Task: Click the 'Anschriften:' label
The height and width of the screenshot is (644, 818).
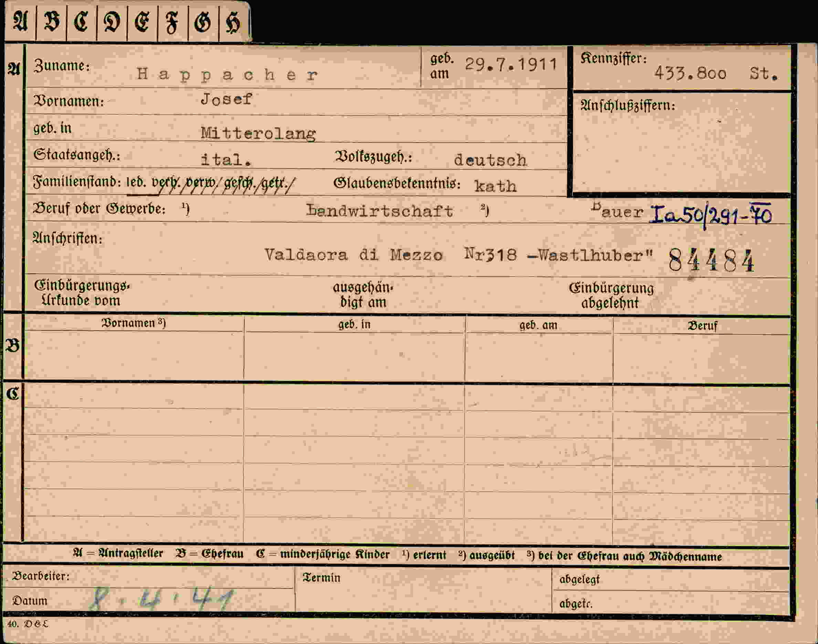Action: [67, 239]
